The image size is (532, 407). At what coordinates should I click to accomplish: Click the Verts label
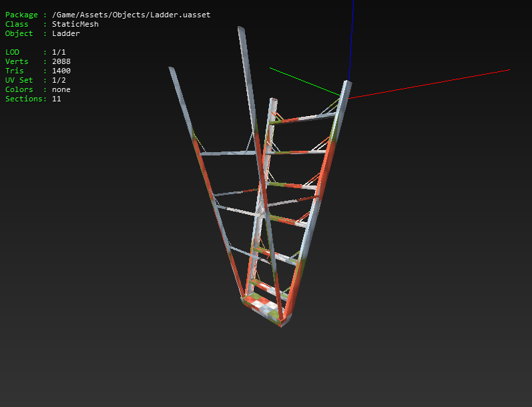(17, 61)
